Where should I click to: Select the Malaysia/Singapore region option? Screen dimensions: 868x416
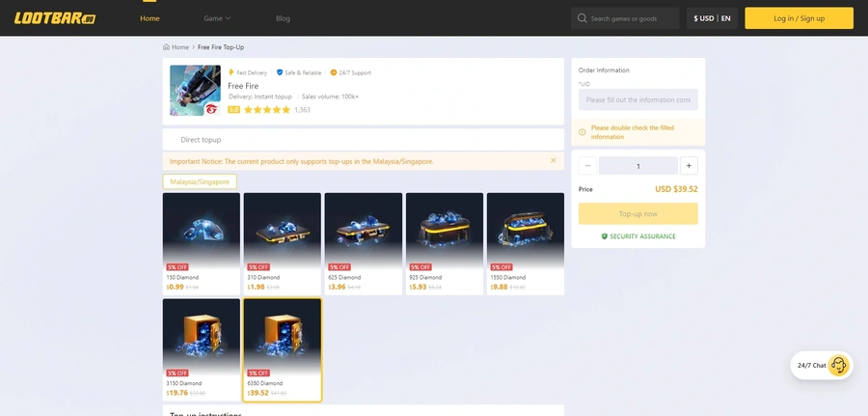point(200,181)
